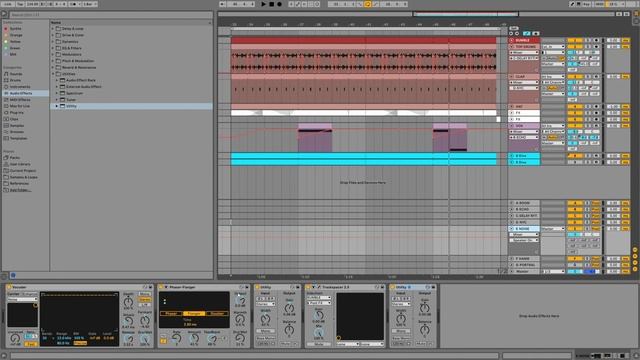640x360 pixels.
Task: Toggle the E NOISE return track activator
Action: [x=575, y=229]
